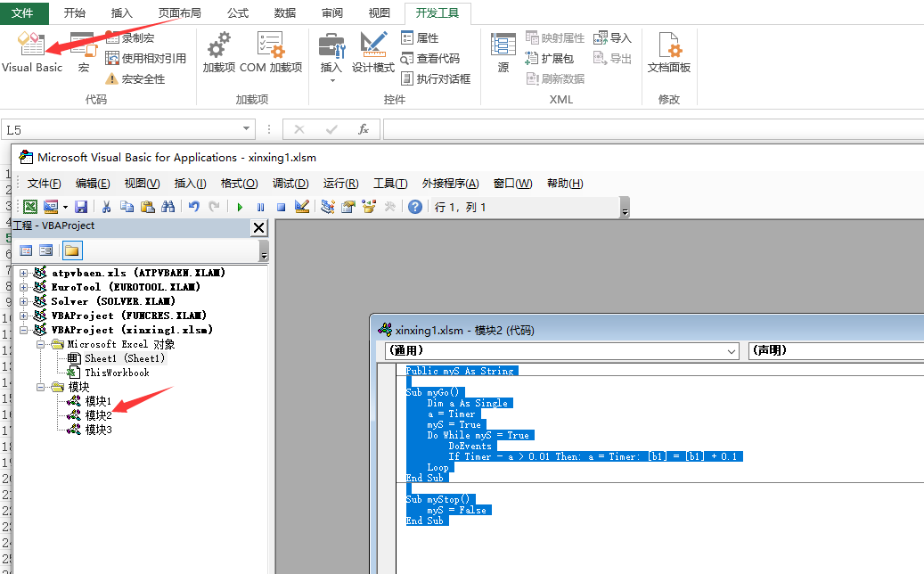Open the Insert UserForm dropdown arrow
Image resolution: width=924 pixels, height=574 pixels.
coord(65,207)
